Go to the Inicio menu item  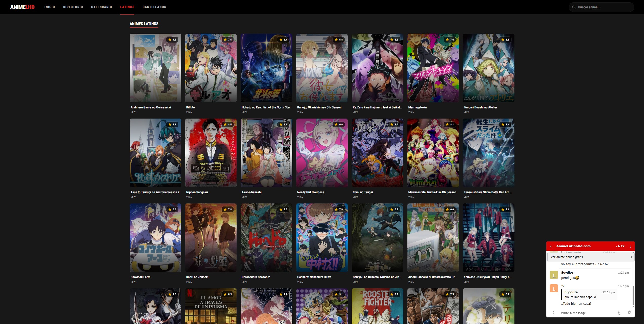coord(50,7)
